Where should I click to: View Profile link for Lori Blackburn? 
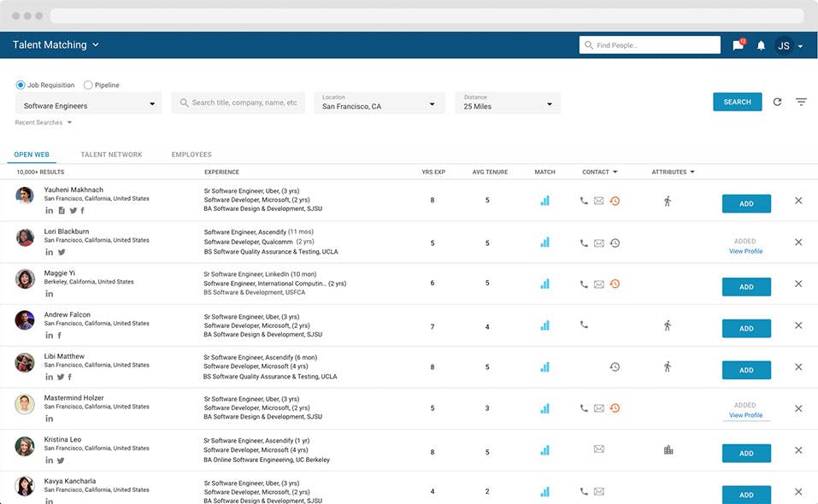click(x=745, y=251)
